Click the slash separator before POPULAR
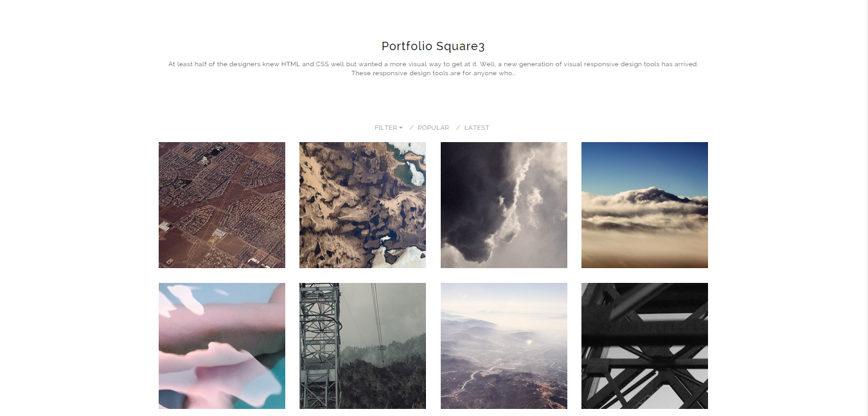The height and width of the screenshot is (416, 868). [411, 128]
